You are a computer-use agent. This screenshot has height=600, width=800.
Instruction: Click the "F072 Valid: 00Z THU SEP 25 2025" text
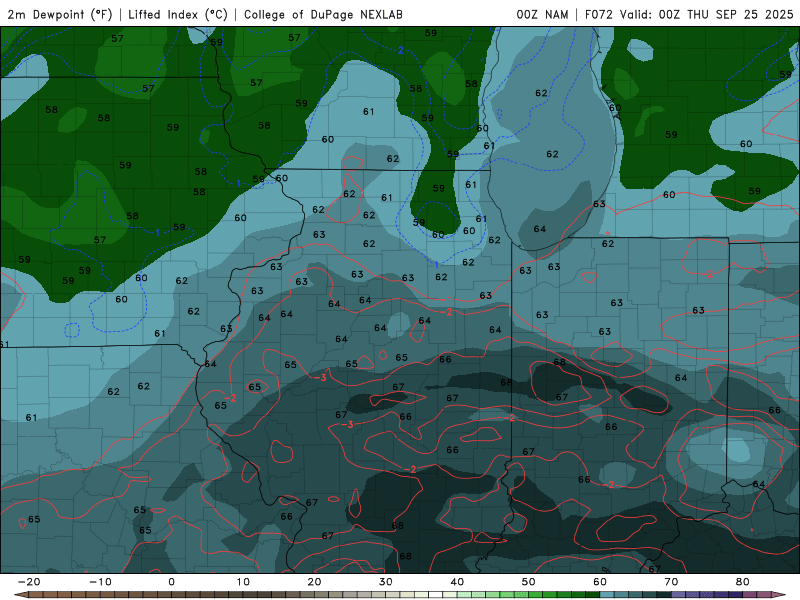tap(689, 14)
